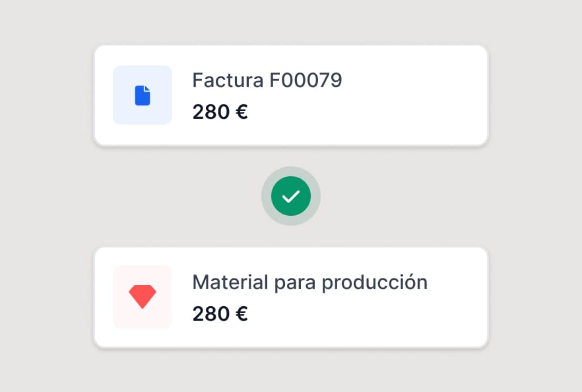Viewport: 582px width, 392px height.
Task: Collapse the invoice details card
Action: [x=290, y=95]
